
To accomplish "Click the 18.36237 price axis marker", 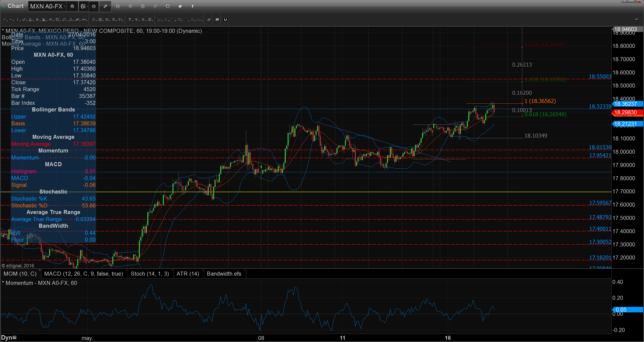I will (627, 104).
